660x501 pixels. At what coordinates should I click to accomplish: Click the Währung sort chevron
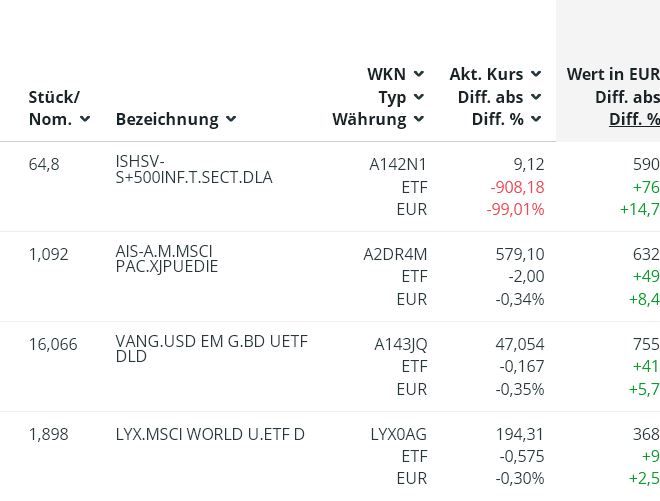(418, 119)
